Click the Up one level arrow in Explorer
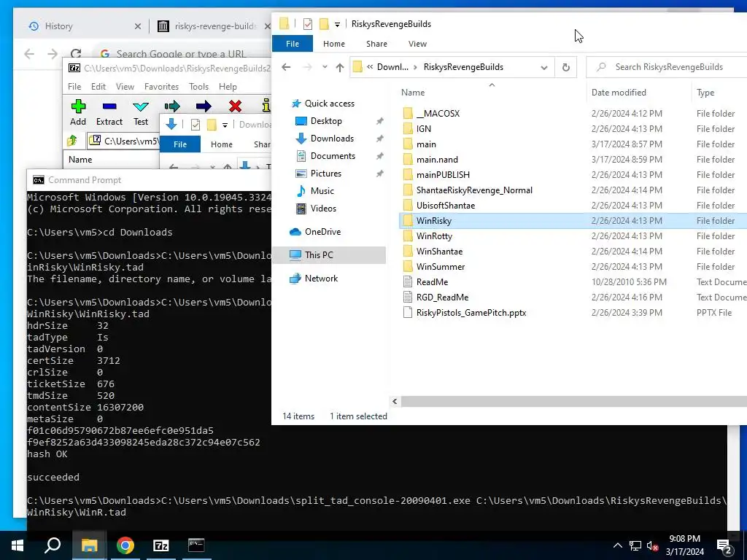Viewport: 747px width, 560px height. pos(340,67)
